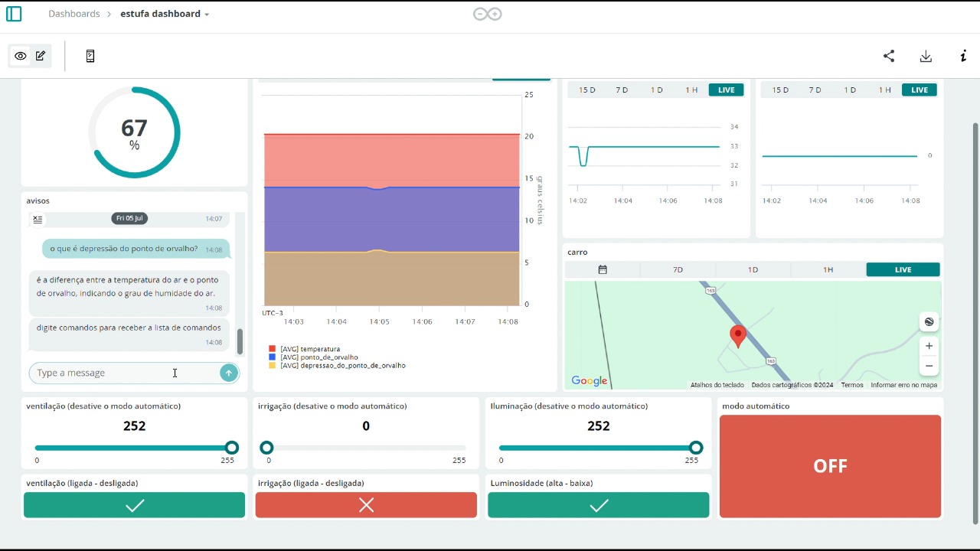Image resolution: width=980 pixels, height=551 pixels.
Task: Click the Arduino infinity logo
Action: coord(488,14)
